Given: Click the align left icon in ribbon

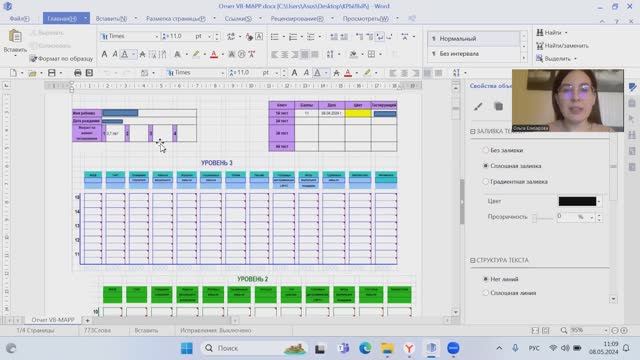Looking at the screenshot, I should point(275,54).
